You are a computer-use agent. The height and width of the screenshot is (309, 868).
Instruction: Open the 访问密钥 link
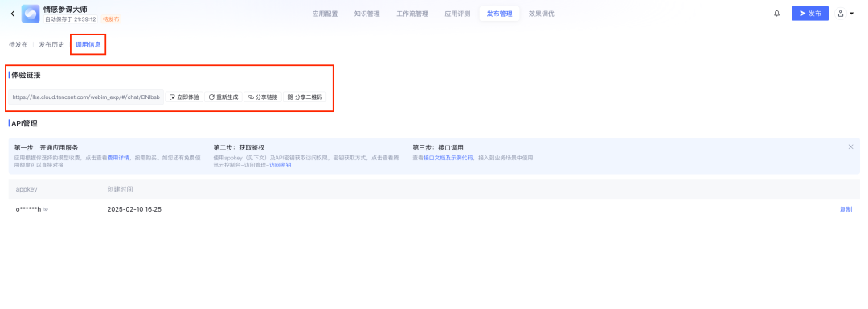coord(280,165)
